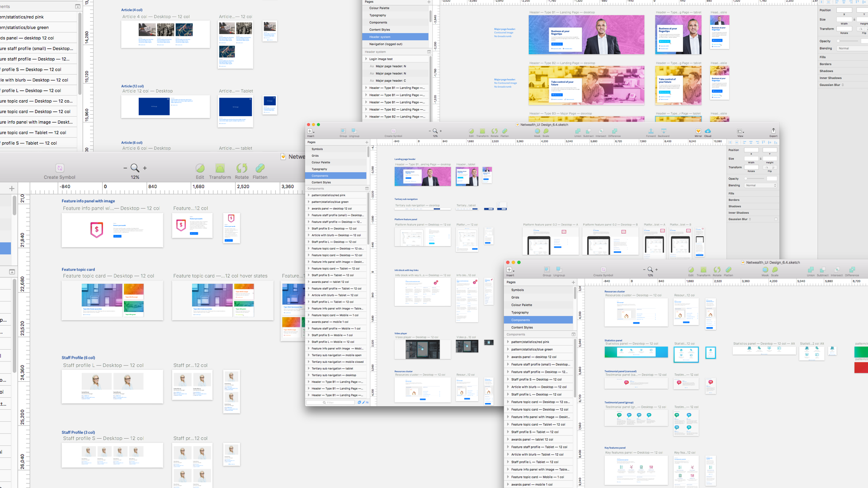The image size is (868, 488).
Task: Select the 'Navigation (logged out)' page
Action: [385, 44]
